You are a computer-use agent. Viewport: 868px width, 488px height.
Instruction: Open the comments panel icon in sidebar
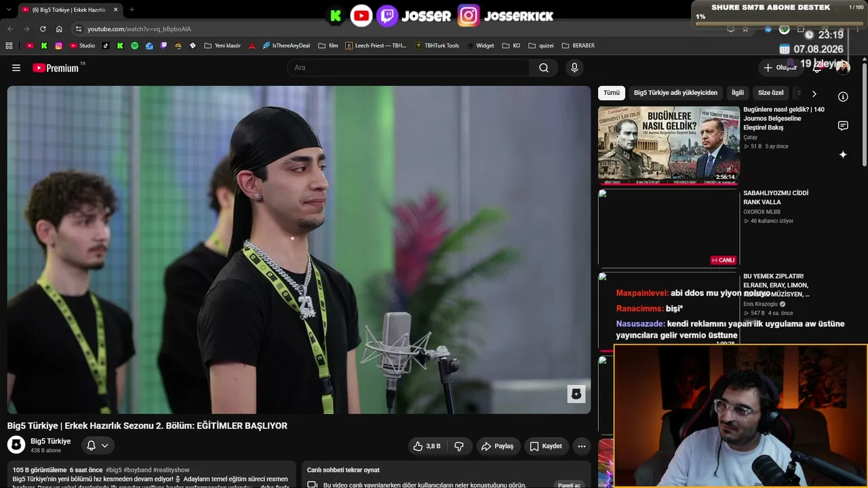pos(843,125)
